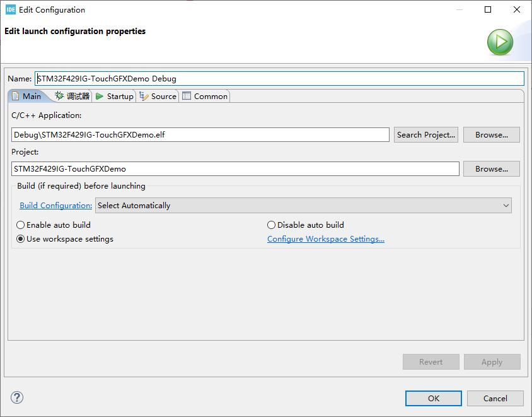Choose Use workspace settings radio button

pos(21,239)
